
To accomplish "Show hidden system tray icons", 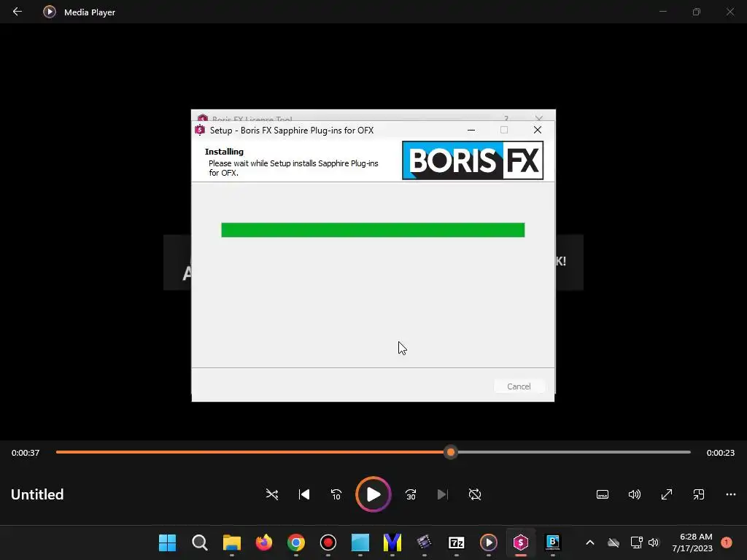I will click(589, 542).
